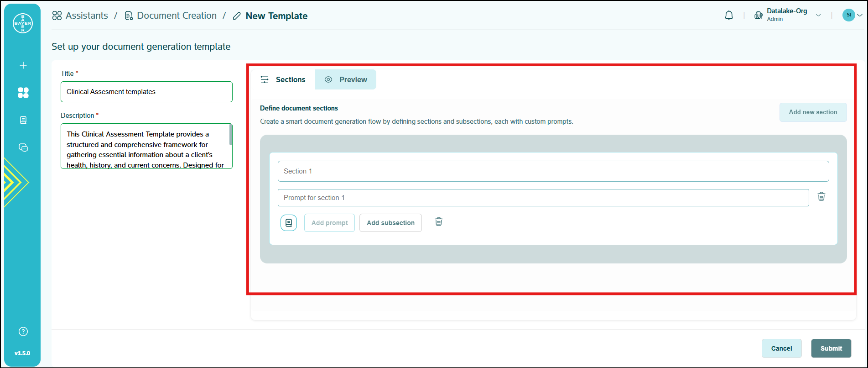The image size is (868, 368).
Task: Click the Section 1 name field
Action: (x=553, y=171)
